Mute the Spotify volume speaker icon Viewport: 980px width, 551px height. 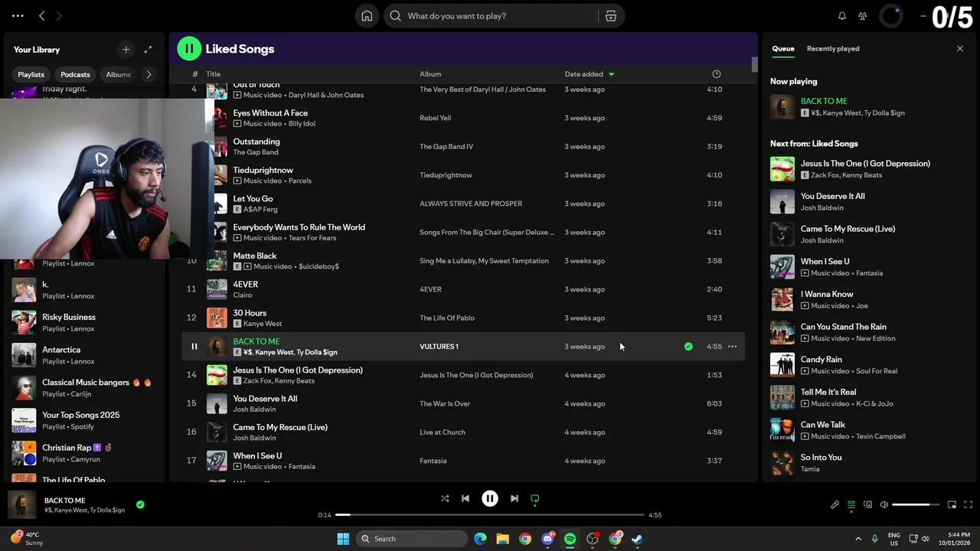[x=884, y=505]
